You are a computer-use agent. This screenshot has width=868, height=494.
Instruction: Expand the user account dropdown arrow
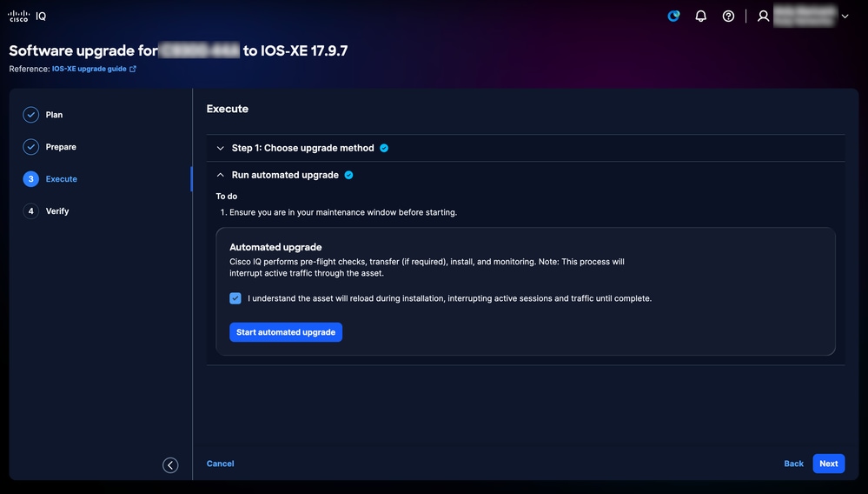tap(845, 16)
